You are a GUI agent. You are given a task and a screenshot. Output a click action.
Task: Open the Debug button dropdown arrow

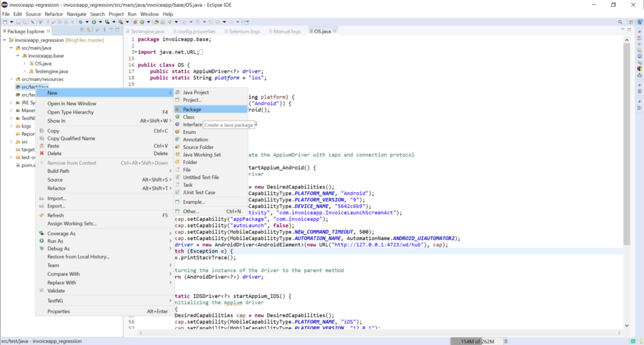[87, 22]
